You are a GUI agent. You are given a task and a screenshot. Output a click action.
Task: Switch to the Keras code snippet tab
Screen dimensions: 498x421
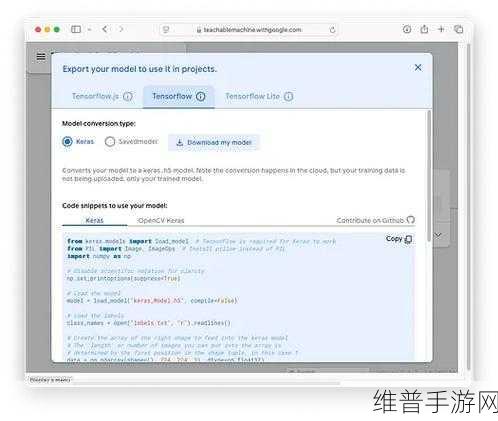(x=95, y=220)
